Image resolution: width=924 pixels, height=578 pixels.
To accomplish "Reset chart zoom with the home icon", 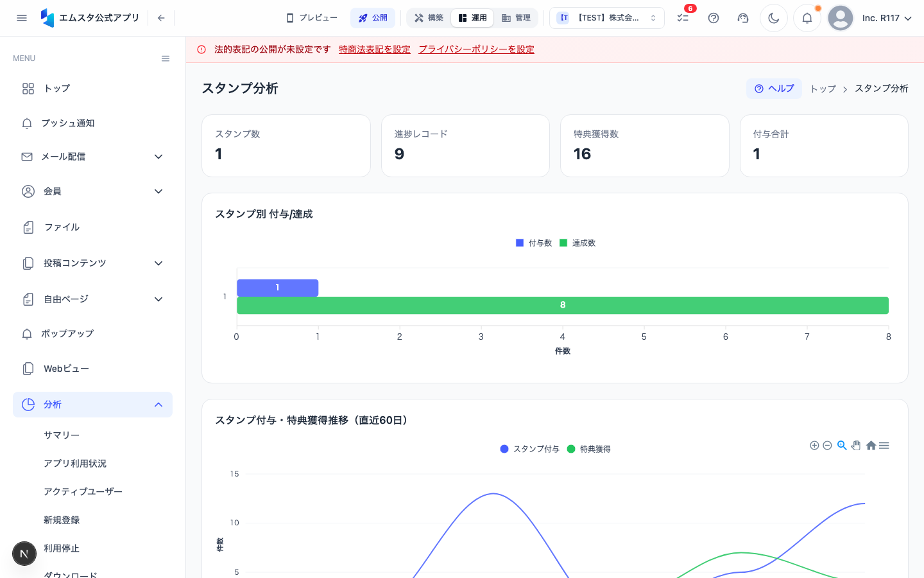I will click(871, 445).
